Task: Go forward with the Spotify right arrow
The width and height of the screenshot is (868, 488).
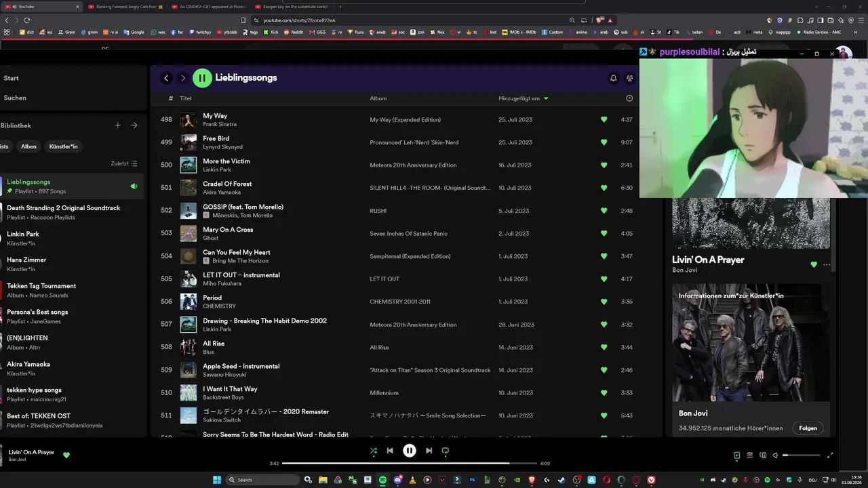Action: coord(182,78)
